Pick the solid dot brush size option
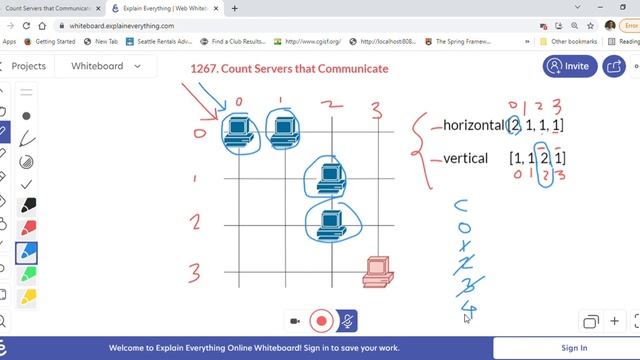640x360 pixels. click(27, 116)
